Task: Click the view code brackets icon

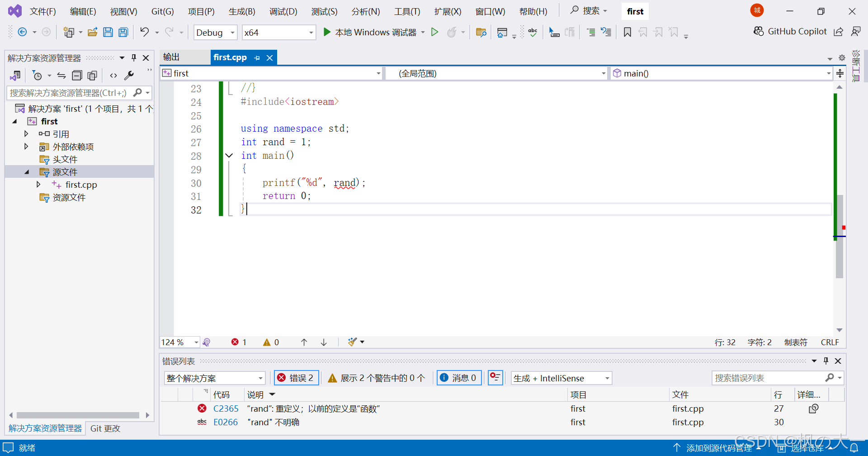Action: point(113,76)
